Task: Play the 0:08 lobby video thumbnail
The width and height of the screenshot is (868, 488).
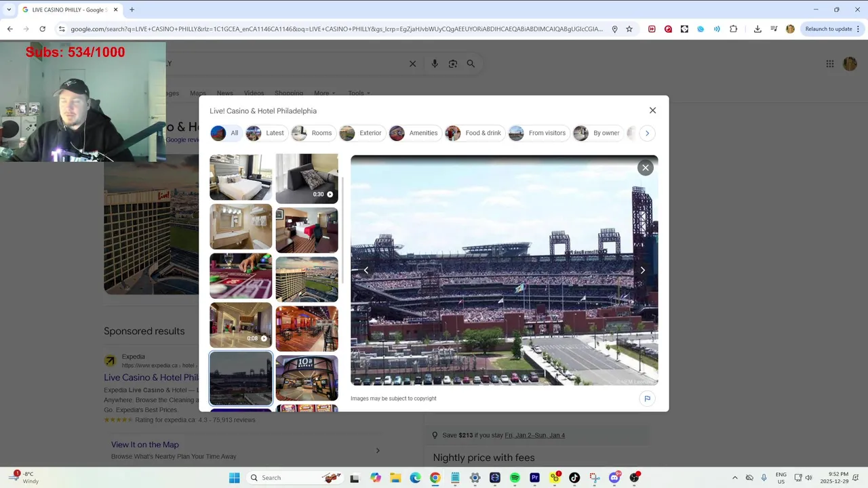Action: (241, 325)
